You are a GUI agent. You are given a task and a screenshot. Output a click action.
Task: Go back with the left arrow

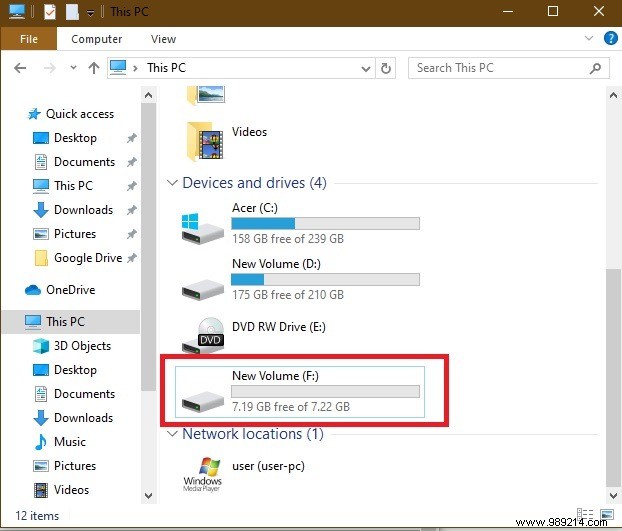(20, 68)
